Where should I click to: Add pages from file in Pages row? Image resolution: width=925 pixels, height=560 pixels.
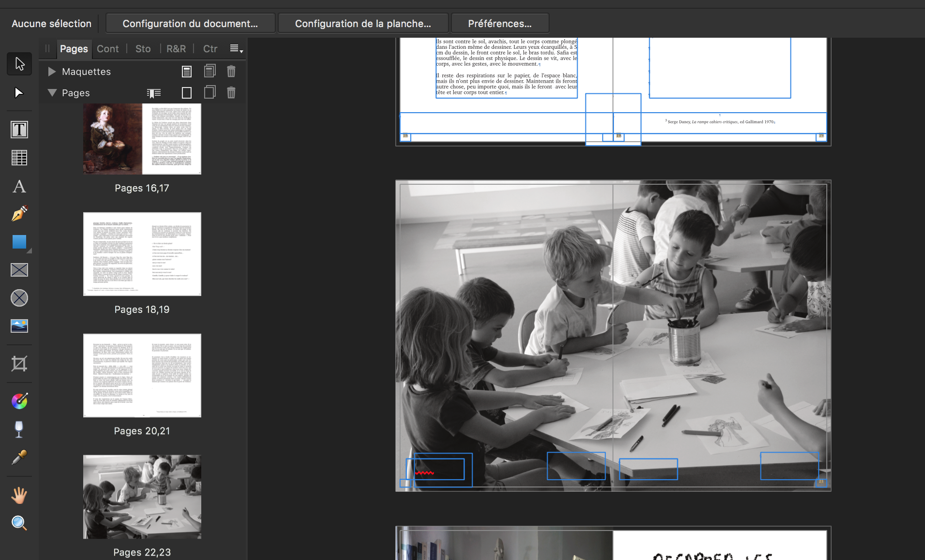[x=154, y=93]
